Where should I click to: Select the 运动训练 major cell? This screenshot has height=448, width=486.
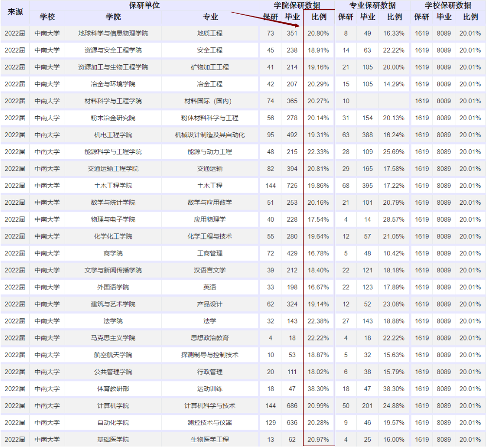click(210, 389)
